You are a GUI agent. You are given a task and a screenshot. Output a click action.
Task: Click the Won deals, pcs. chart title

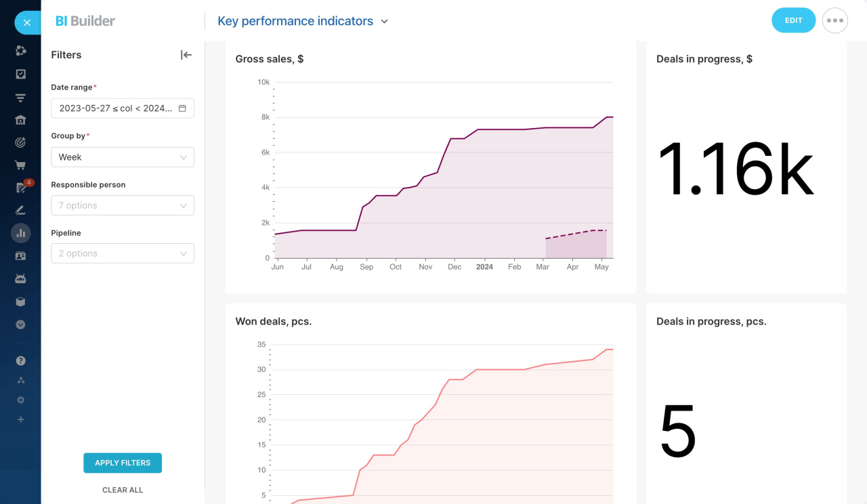point(274,321)
